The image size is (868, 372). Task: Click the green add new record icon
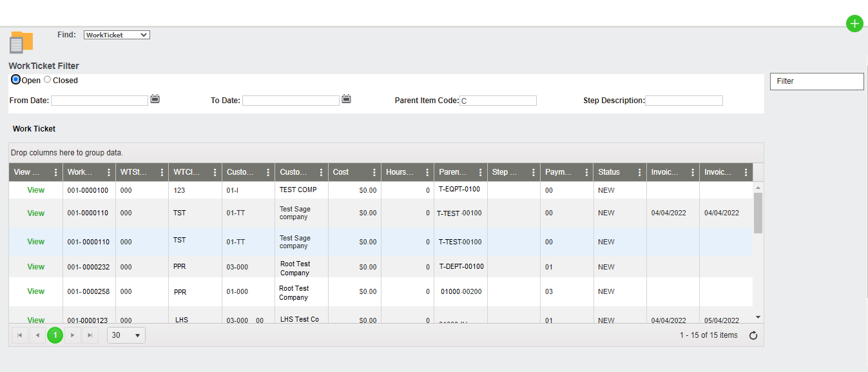coord(854,23)
